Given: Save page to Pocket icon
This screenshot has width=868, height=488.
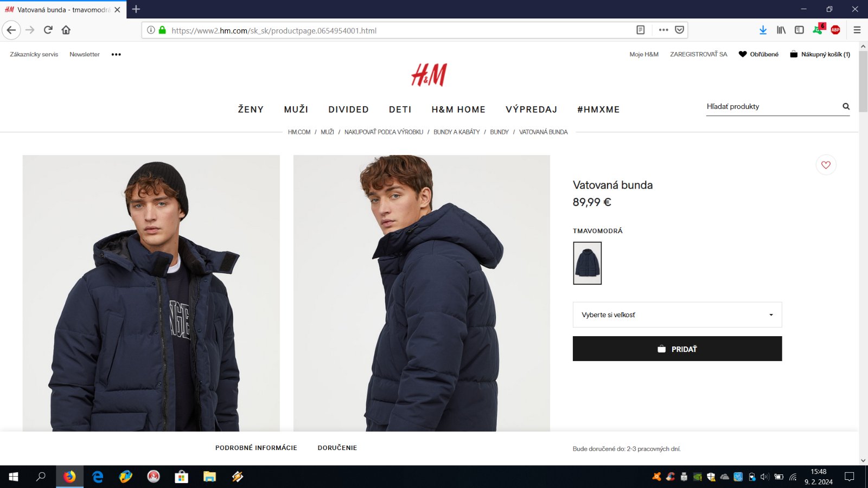Looking at the screenshot, I should pos(679,30).
